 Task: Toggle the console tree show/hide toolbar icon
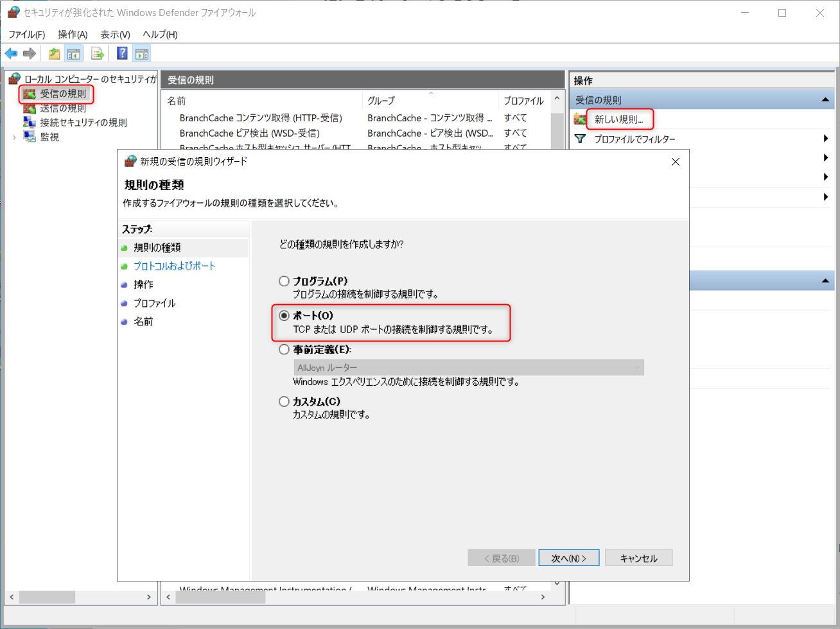(74, 53)
